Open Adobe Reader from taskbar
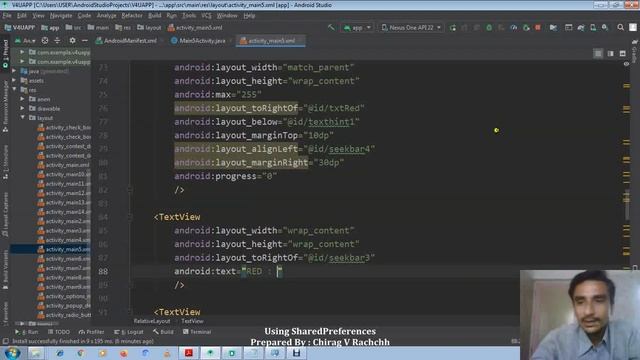 189,353
